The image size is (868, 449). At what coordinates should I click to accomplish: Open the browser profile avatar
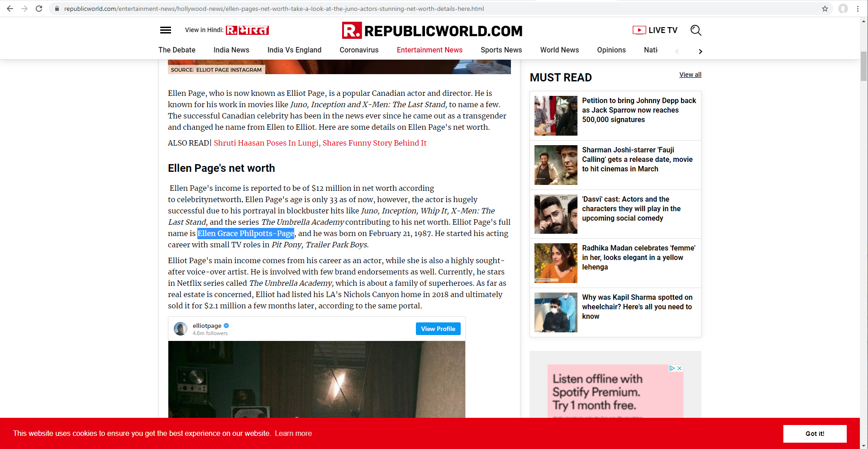(x=843, y=9)
